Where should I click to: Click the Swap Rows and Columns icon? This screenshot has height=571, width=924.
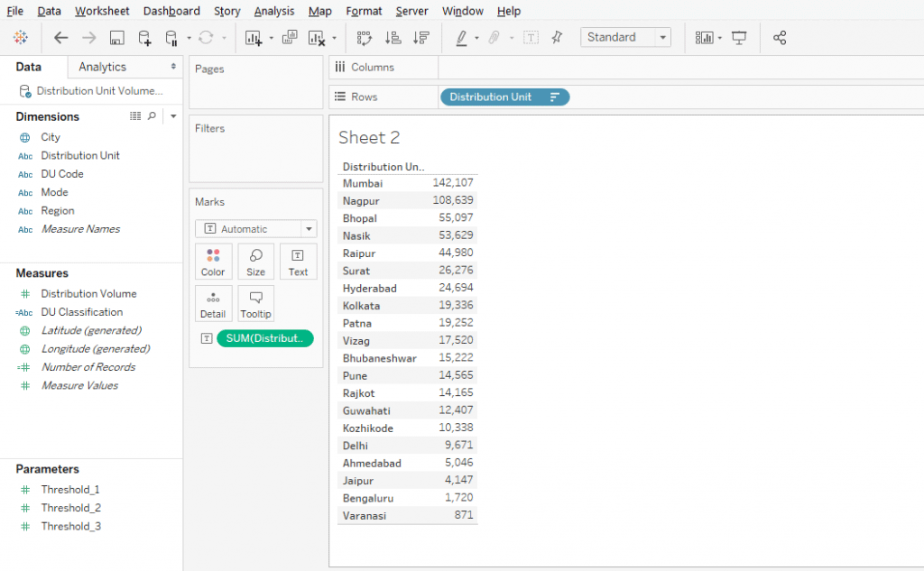point(365,38)
